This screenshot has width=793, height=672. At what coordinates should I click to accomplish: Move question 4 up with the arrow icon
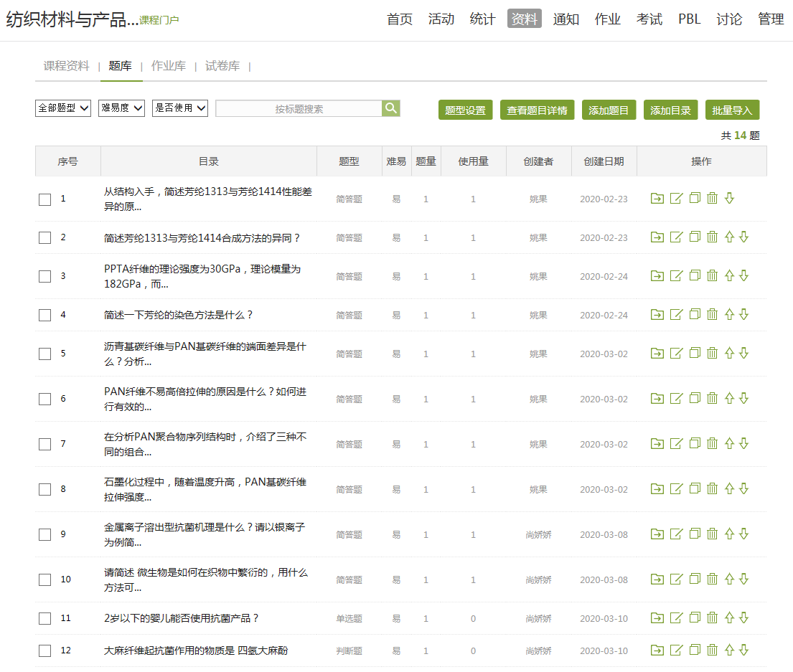[x=729, y=315]
